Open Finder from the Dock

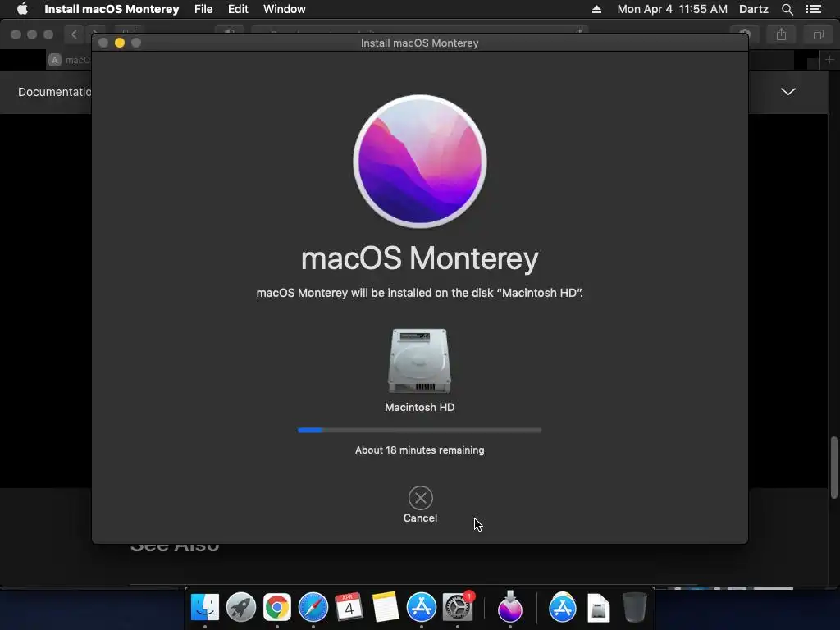(204, 608)
